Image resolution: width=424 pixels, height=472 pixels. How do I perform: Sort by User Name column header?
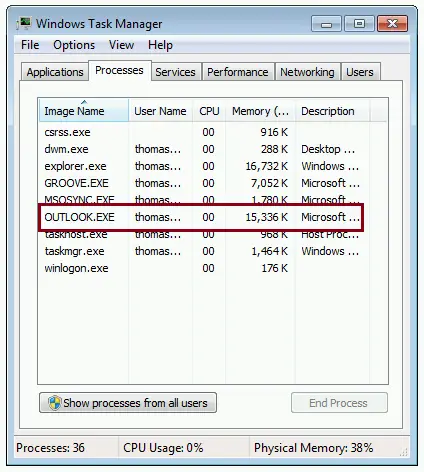(160, 111)
